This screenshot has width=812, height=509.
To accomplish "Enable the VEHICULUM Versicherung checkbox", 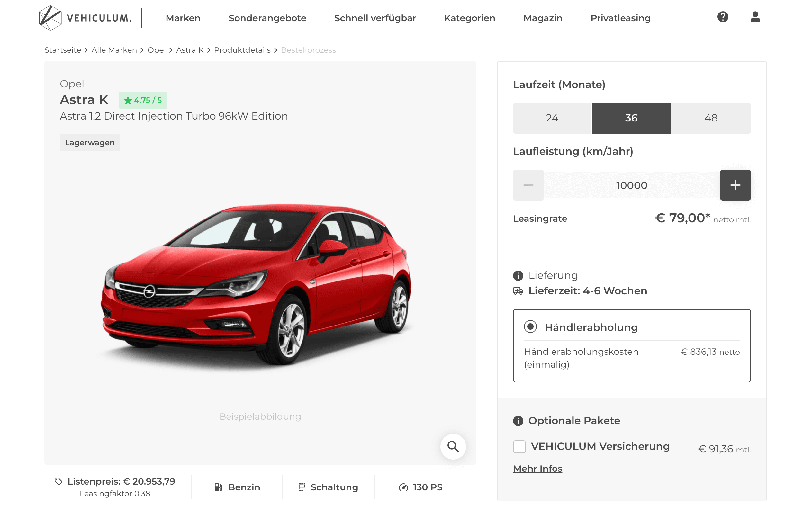I will point(519,447).
